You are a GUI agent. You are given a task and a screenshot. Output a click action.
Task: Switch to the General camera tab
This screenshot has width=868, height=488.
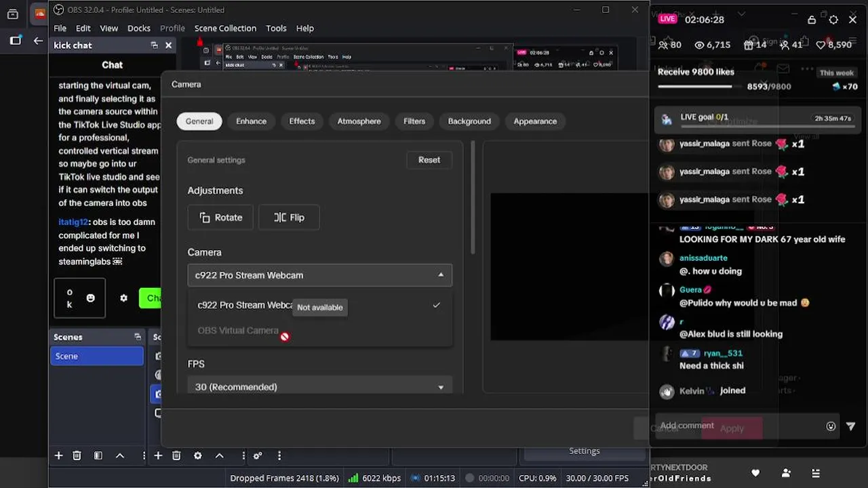coord(199,121)
